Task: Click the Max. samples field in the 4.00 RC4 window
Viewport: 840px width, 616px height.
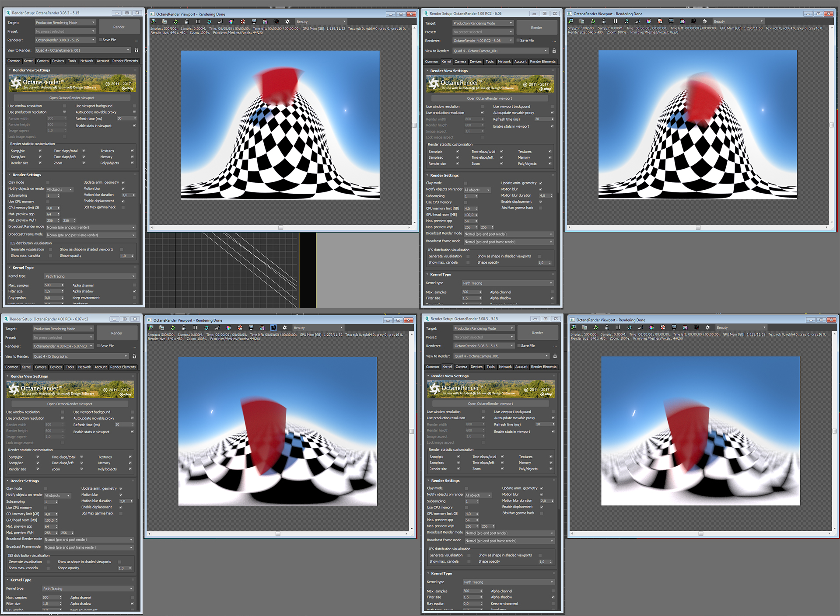Action: (x=51, y=598)
